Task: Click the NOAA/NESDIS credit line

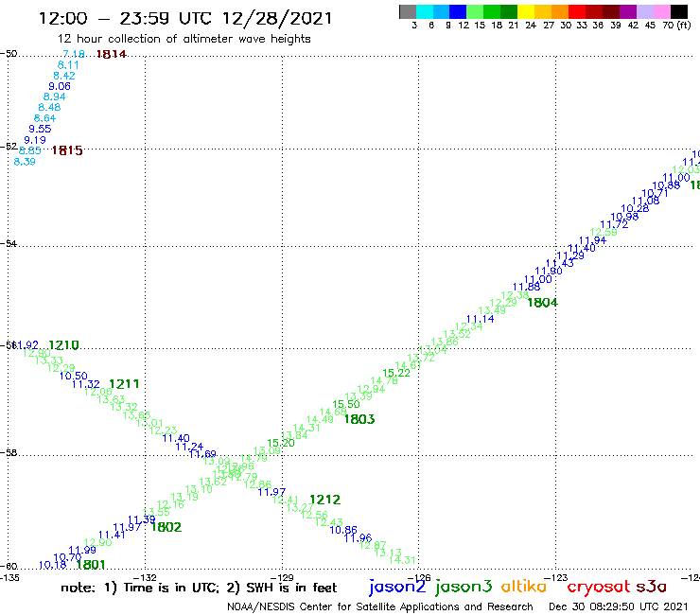Action: point(380,606)
